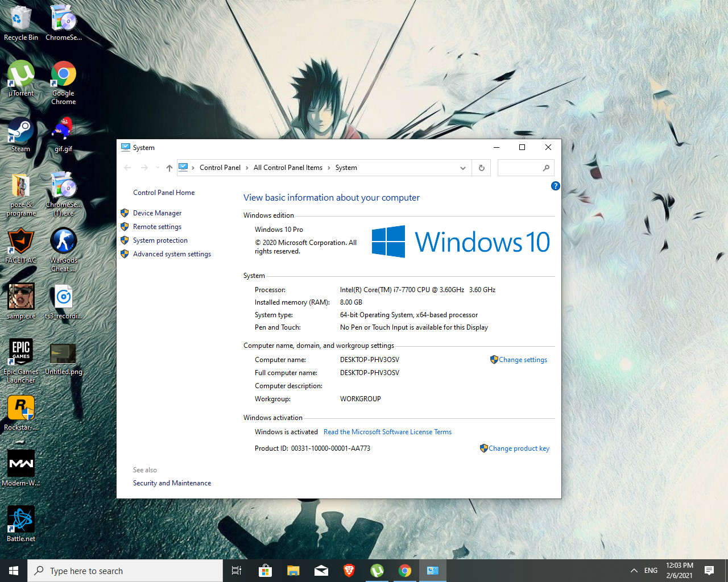Open the Rockstar desktop shortcut

[x=21, y=413]
